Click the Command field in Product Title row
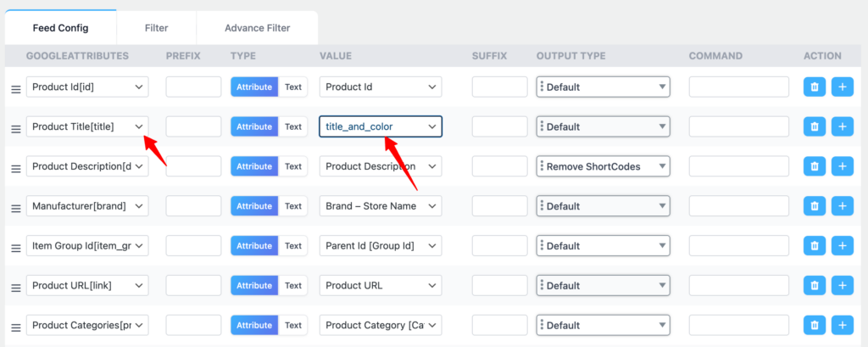868x347 pixels. coord(738,126)
